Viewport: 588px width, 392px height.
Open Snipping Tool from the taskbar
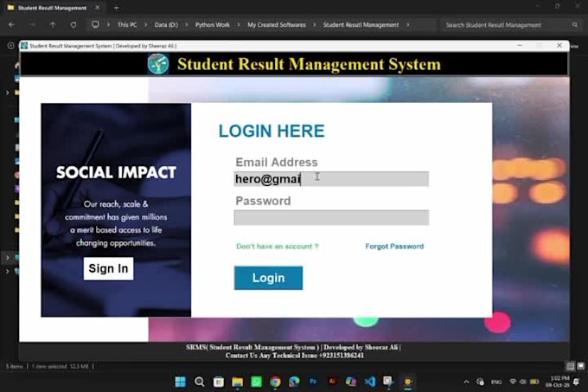point(388,382)
